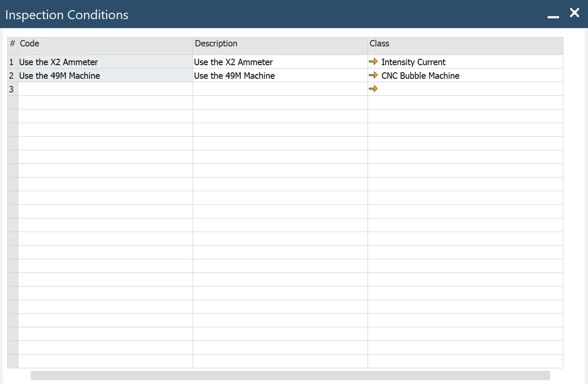Click the # column header
This screenshot has width=588, height=384.
click(12, 44)
